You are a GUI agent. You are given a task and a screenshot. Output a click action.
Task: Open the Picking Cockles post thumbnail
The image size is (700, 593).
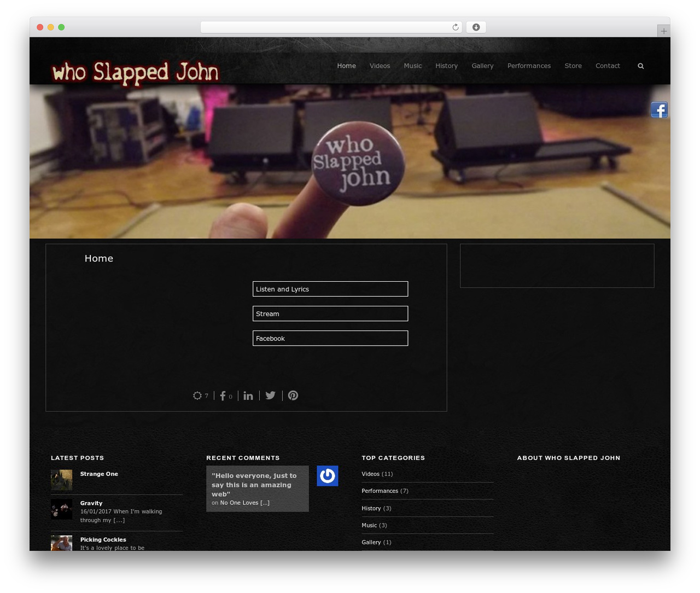point(62,543)
